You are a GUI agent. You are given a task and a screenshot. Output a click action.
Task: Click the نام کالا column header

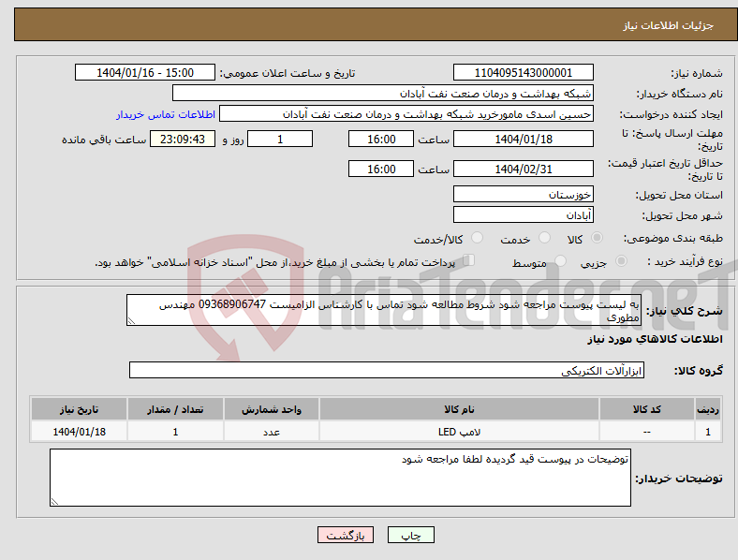(459, 409)
